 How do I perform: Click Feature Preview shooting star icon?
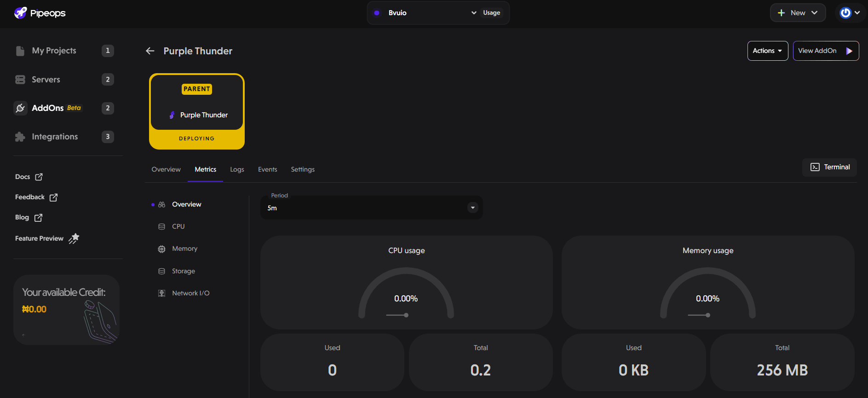pyautogui.click(x=74, y=238)
